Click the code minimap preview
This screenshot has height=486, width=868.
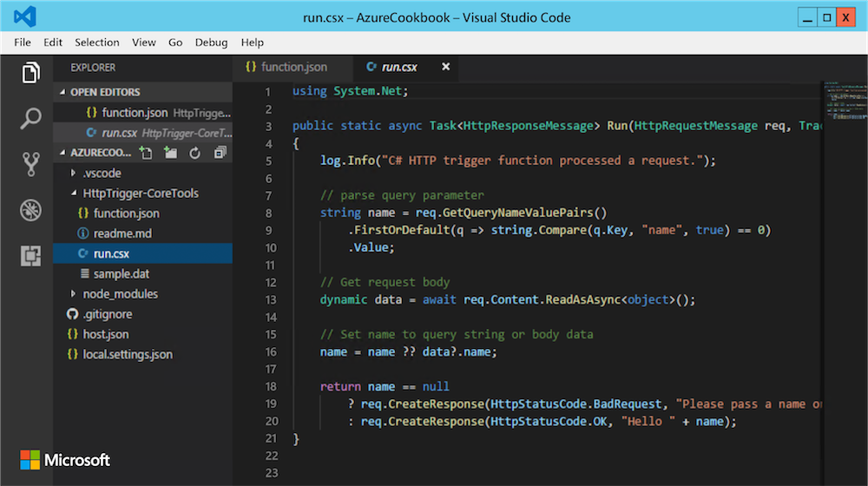pos(845,101)
